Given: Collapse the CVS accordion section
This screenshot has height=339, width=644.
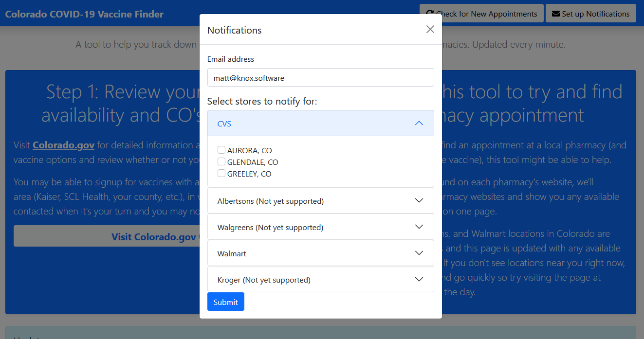Looking at the screenshot, I should [x=320, y=124].
